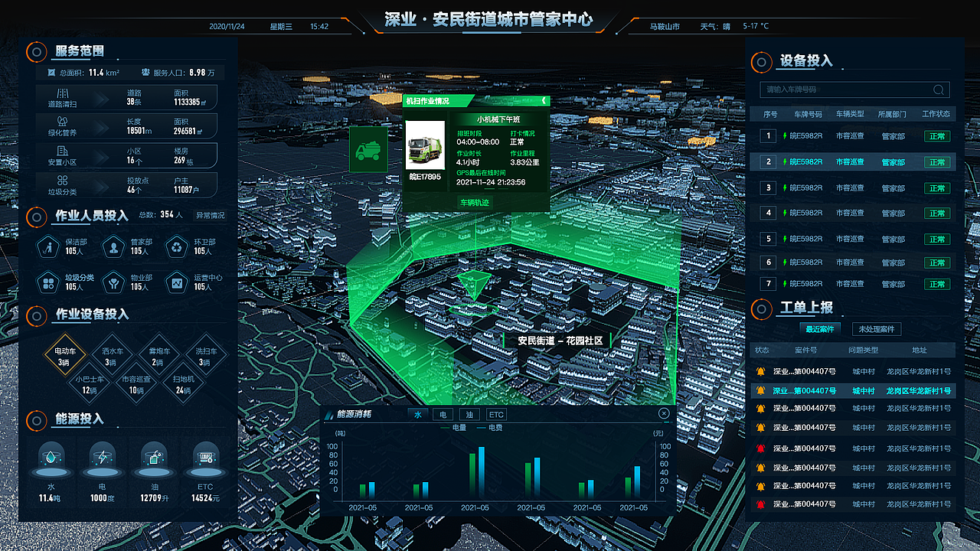
Task: Toggle the 电量 legend in the energy chart
Action: (x=454, y=429)
